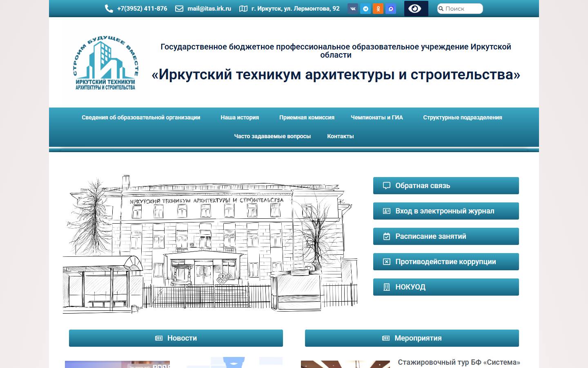Open the Мероприятия section button
Image resolution: width=588 pixels, height=368 pixels.
(412, 338)
